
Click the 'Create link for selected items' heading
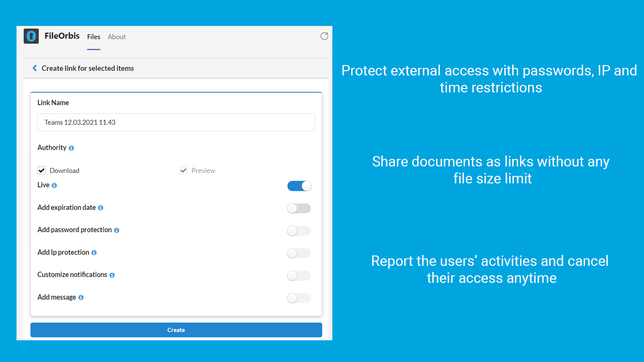click(x=88, y=68)
